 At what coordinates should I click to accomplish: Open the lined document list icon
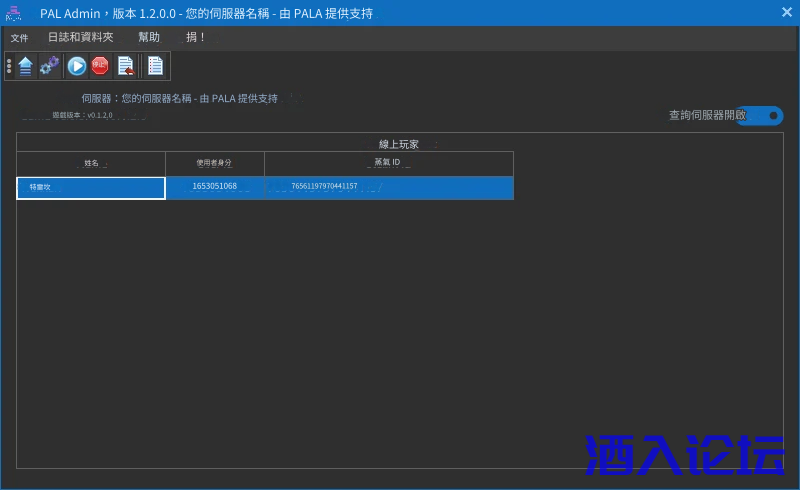click(155, 66)
